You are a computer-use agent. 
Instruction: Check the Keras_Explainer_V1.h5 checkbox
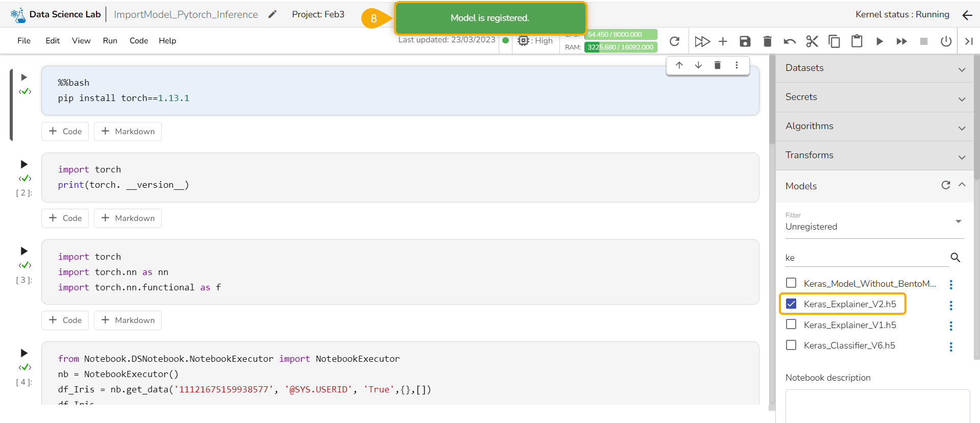click(x=791, y=325)
